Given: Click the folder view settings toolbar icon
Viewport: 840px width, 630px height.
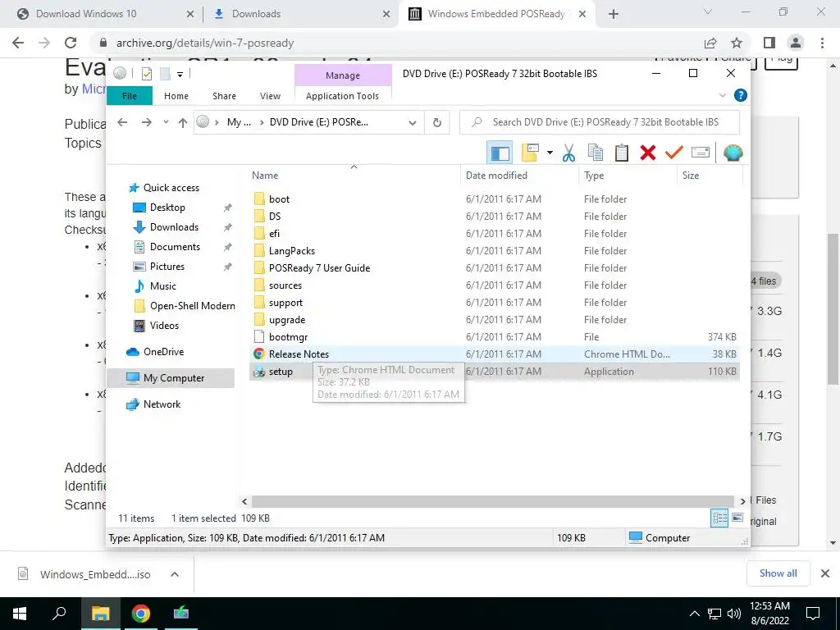Looking at the screenshot, I should click(530, 153).
